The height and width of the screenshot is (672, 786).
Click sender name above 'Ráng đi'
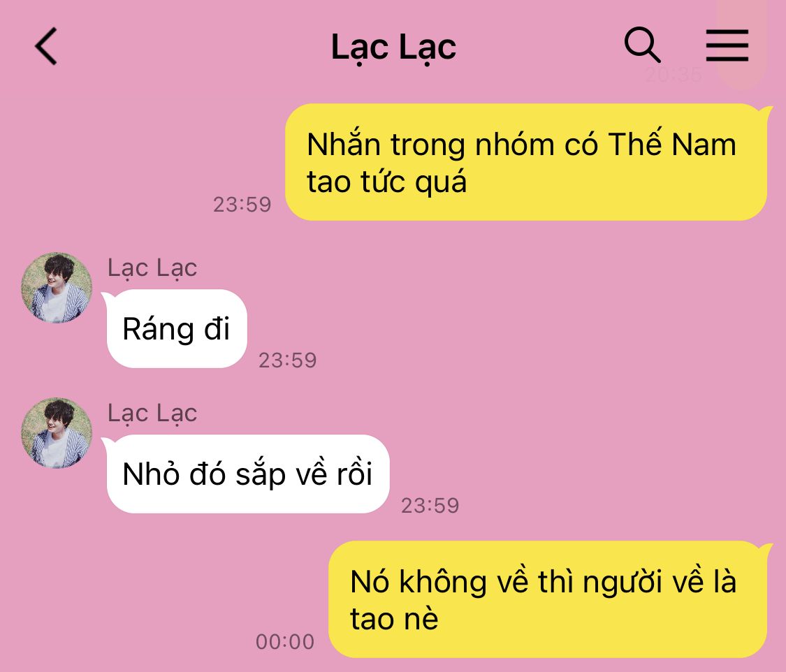[x=152, y=268]
